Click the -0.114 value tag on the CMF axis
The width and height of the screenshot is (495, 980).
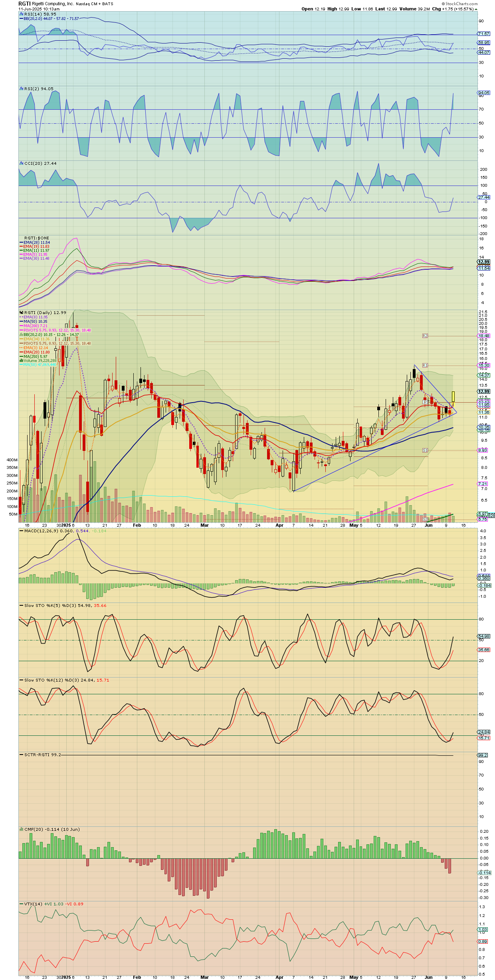pyautogui.click(x=485, y=873)
